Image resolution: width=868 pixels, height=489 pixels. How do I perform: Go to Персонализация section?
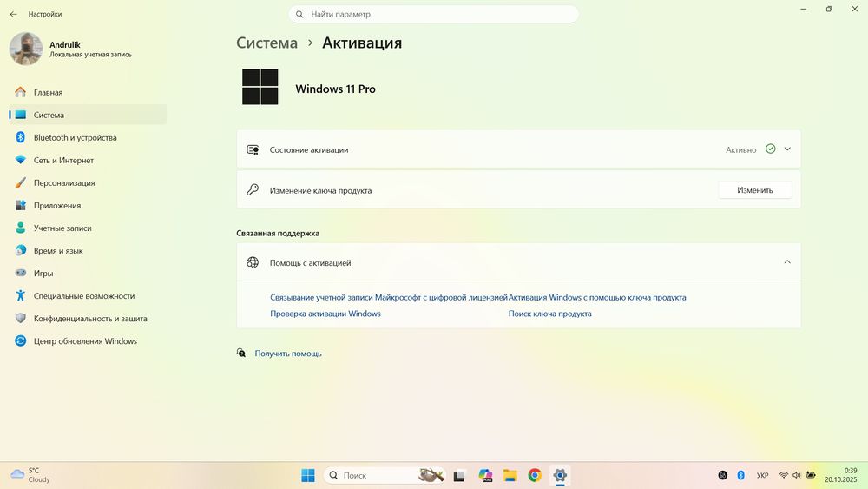pyautogui.click(x=88, y=182)
